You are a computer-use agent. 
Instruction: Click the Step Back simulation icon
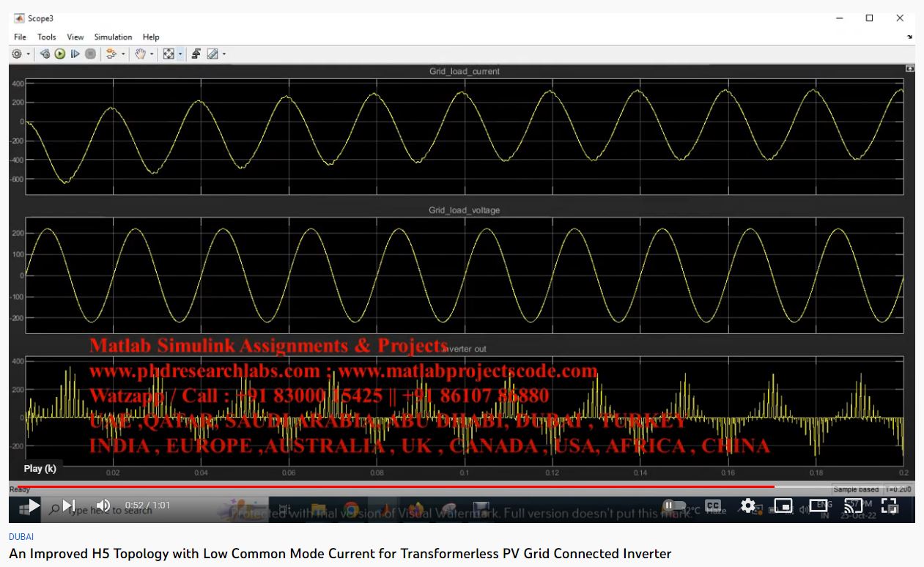pyautogui.click(x=45, y=54)
